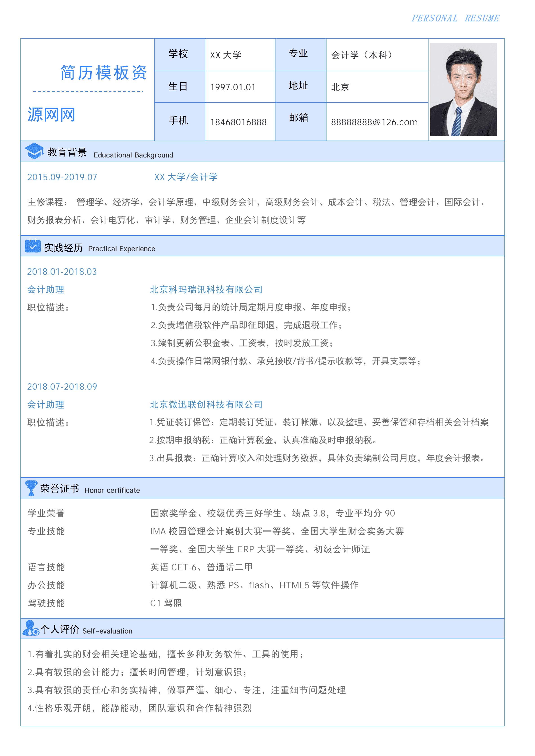The image size is (535, 756).
Task: Click evaluation line 1.有着扎实的财会相关理论基础
Action: pos(166,654)
